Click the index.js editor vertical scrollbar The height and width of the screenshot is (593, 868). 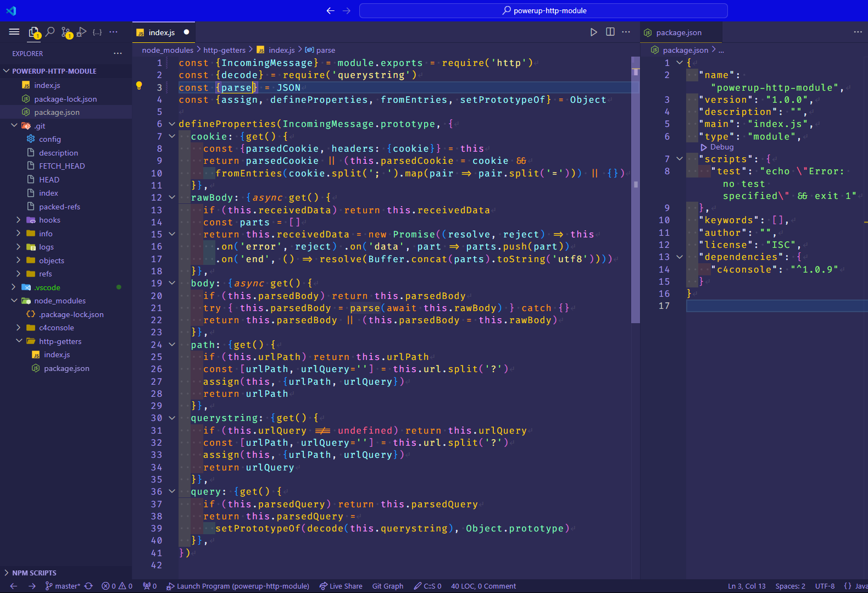click(636, 190)
